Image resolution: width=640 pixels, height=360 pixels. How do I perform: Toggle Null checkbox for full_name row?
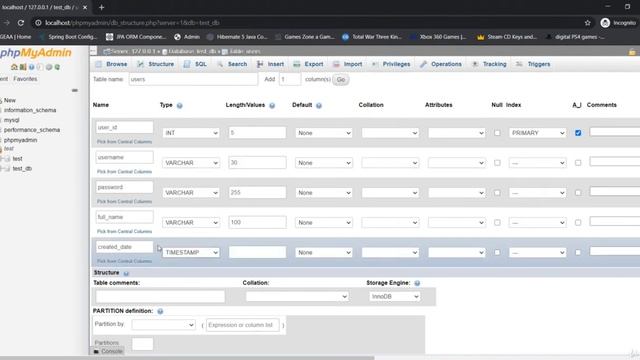(x=497, y=222)
